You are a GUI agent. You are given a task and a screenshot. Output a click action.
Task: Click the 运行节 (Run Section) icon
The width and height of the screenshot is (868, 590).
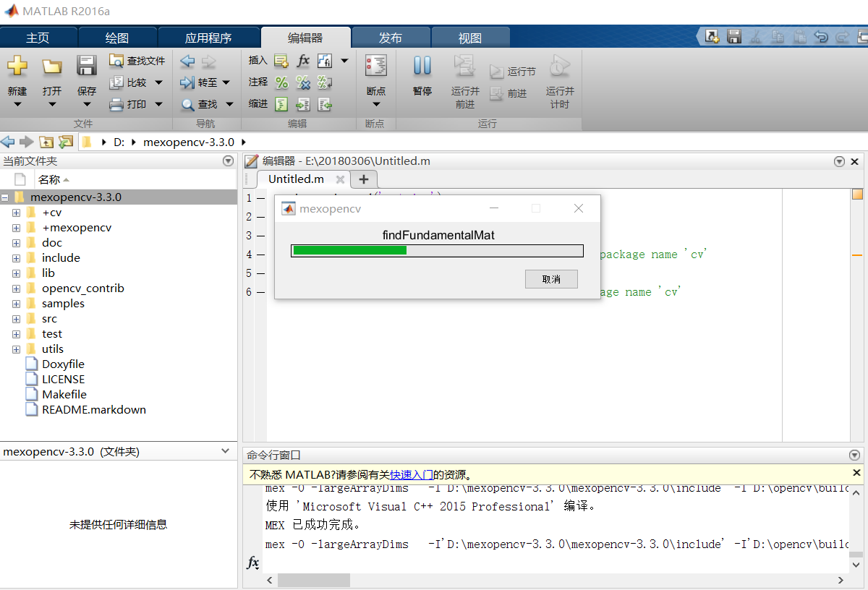coord(496,72)
